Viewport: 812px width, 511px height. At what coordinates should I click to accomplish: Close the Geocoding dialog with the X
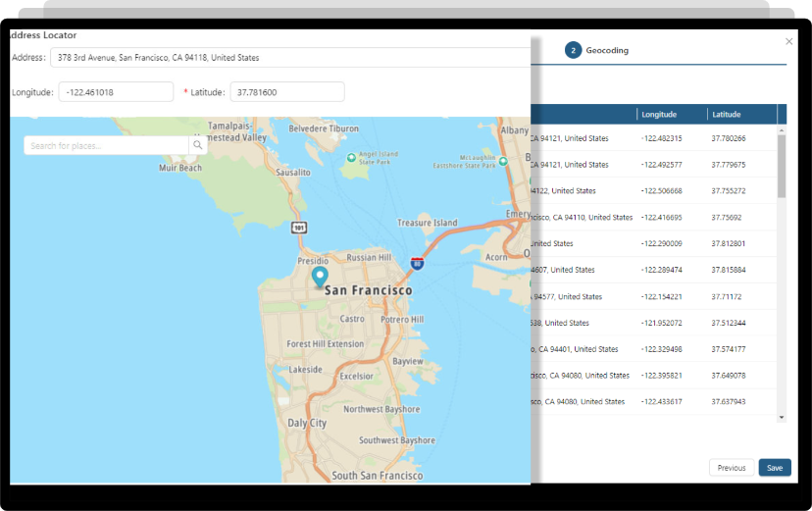pos(788,41)
